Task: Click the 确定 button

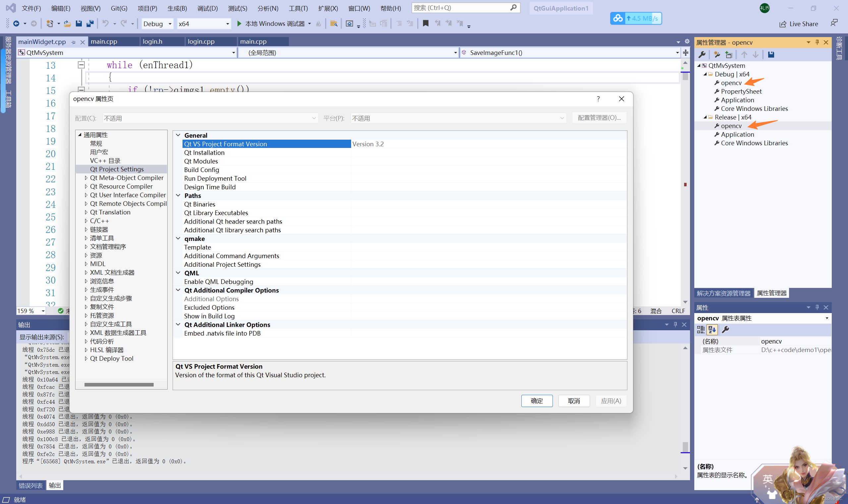Action: tap(537, 401)
